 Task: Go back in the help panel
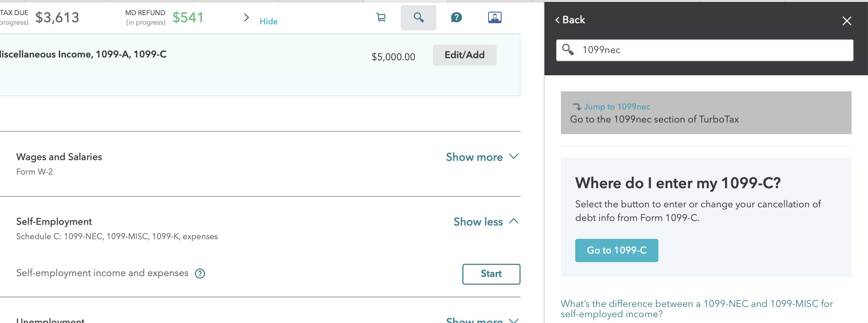tap(570, 20)
